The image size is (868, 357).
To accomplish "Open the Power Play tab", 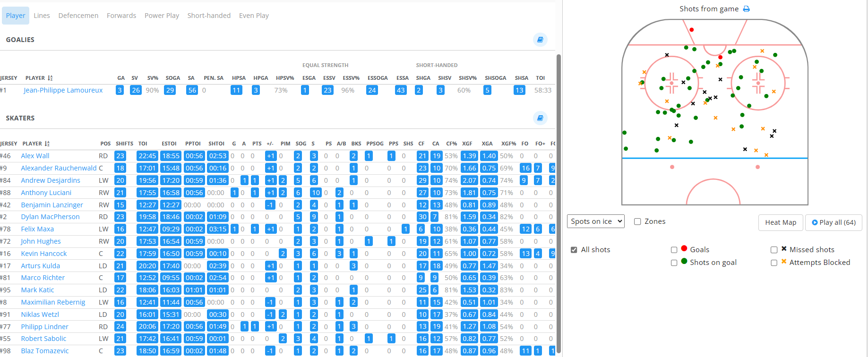I will pos(162,16).
